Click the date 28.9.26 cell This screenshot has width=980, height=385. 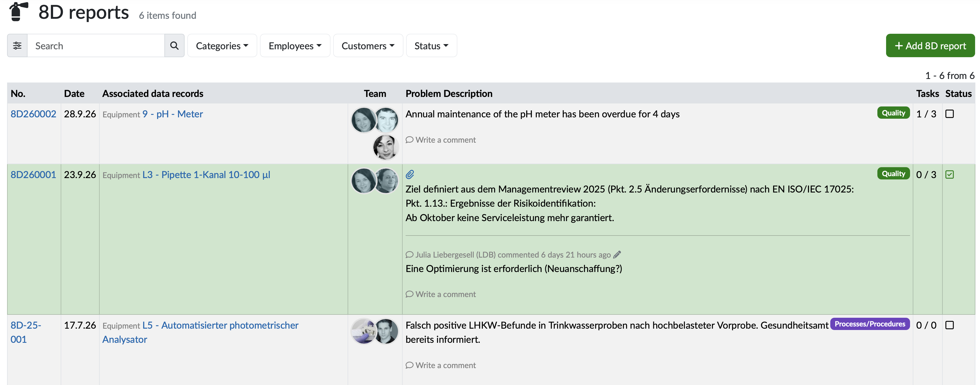80,114
